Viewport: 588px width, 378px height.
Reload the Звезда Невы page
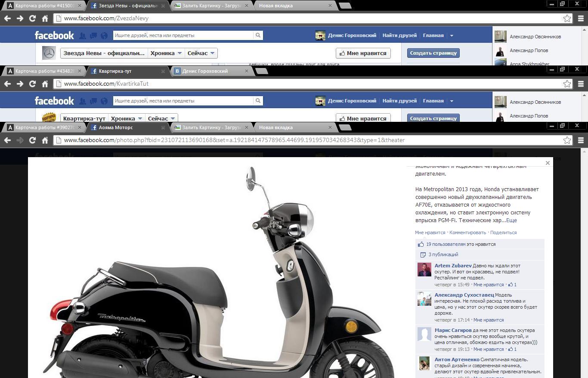coord(32,19)
